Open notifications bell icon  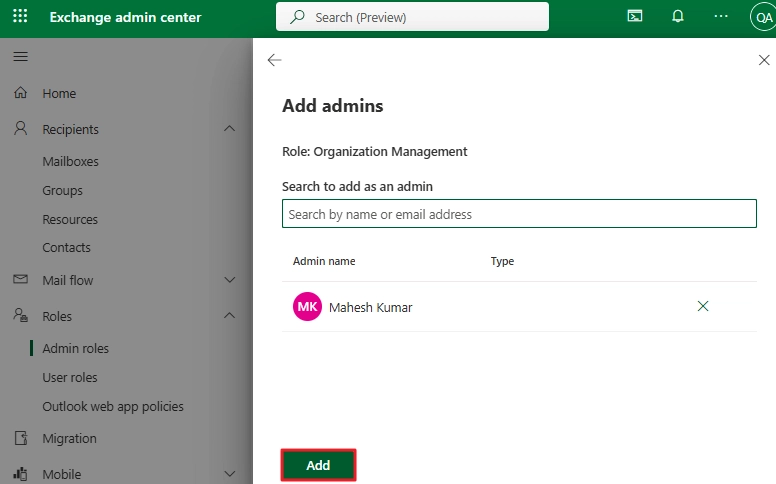point(678,16)
